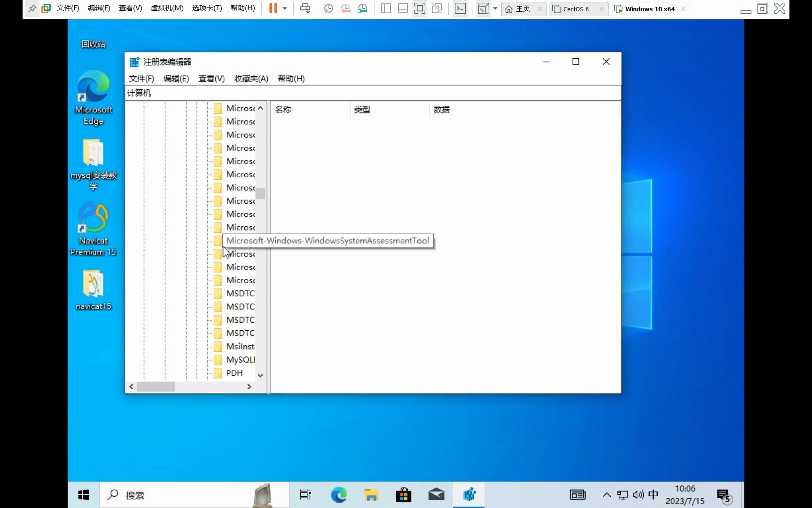Open Microsoft Edge desktop shortcut

point(94,98)
